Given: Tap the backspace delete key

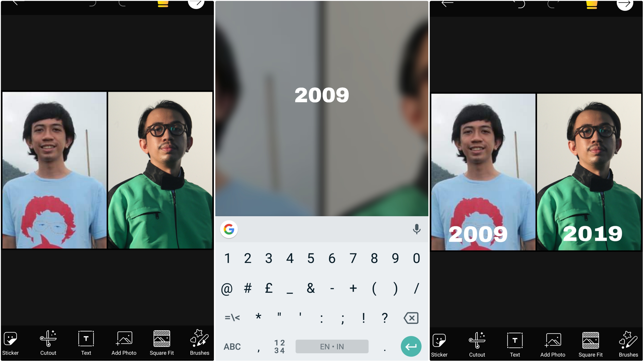Looking at the screenshot, I should click(x=410, y=317).
